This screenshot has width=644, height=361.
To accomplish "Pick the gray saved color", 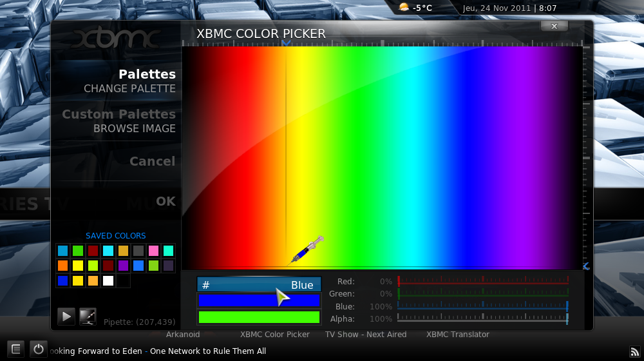I will click(x=138, y=250).
